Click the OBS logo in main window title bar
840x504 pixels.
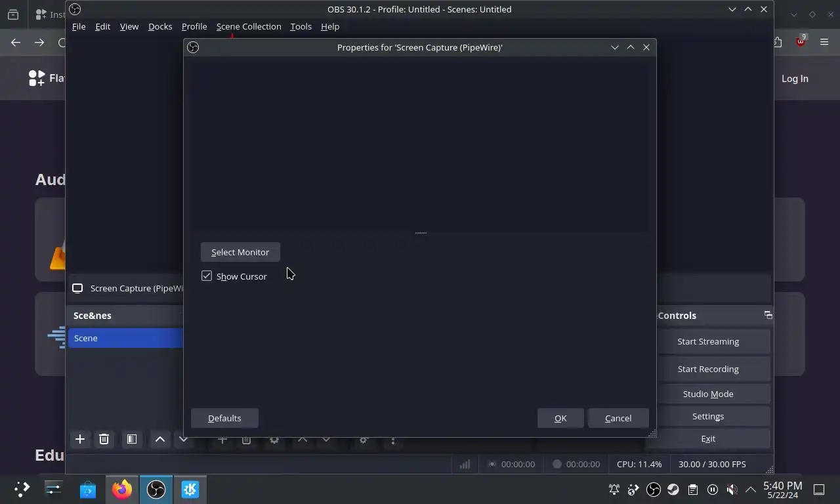(75, 9)
